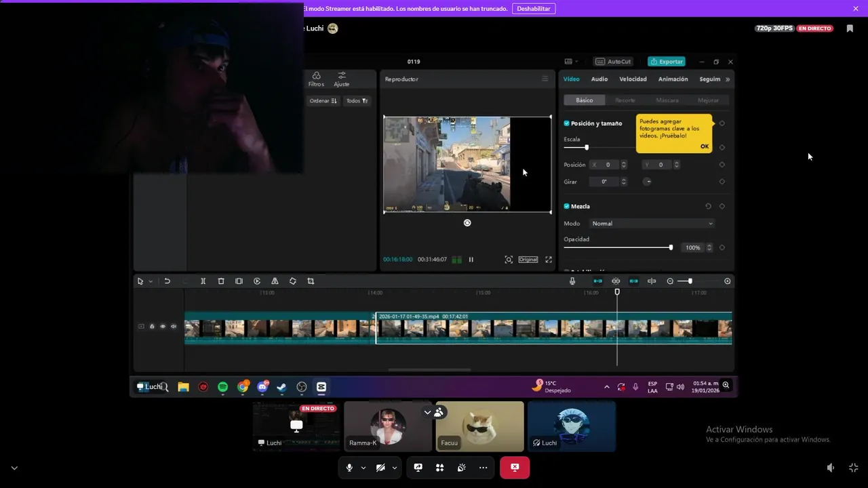Click the screen share icon in the Discord controls
This screenshot has width=868, height=488.
[x=418, y=468]
